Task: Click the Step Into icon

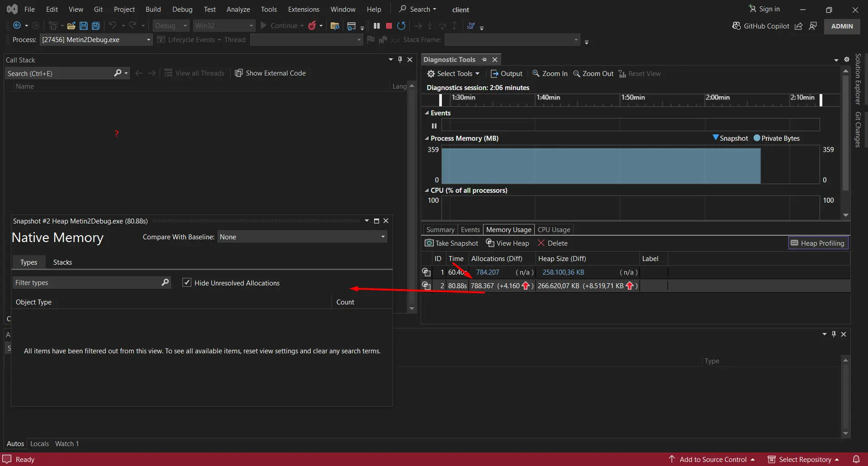Action: click(430, 26)
